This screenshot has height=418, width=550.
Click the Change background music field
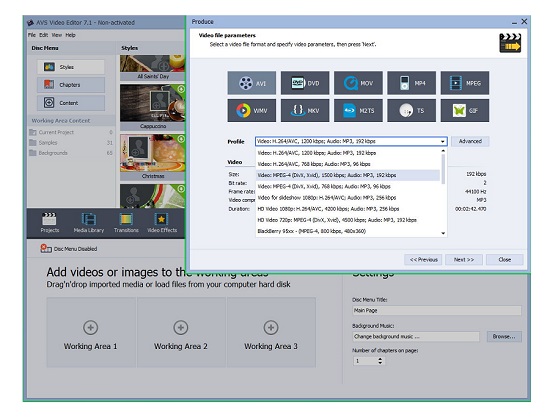pyautogui.click(x=416, y=337)
